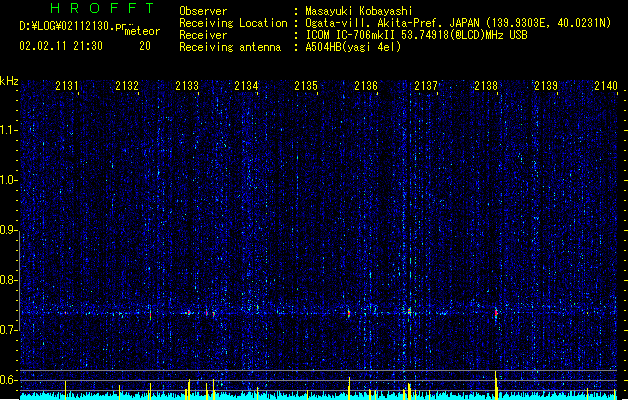Click the 1.1 kHz axis tick label
The width and height of the screenshot is (629, 400).
pyautogui.click(x=9, y=130)
